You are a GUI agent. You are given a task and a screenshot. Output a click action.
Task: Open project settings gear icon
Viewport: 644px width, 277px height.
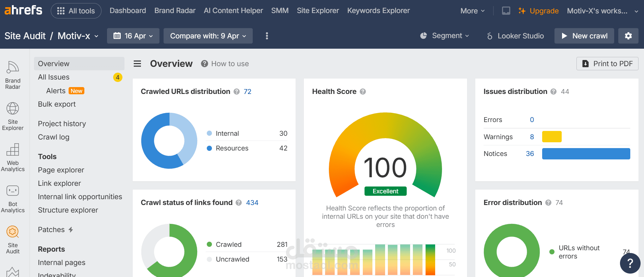(x=628, y=36)
